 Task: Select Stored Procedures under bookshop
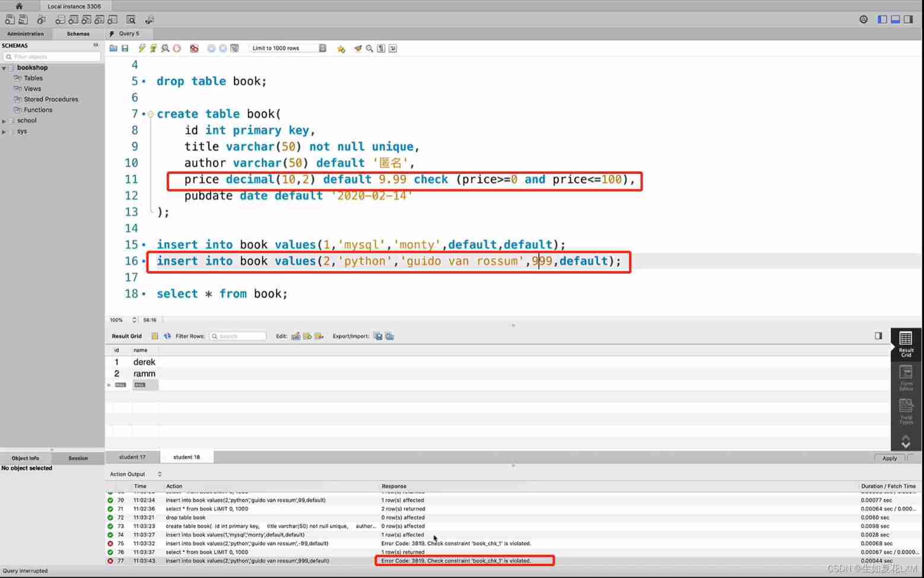click(51, 100)
